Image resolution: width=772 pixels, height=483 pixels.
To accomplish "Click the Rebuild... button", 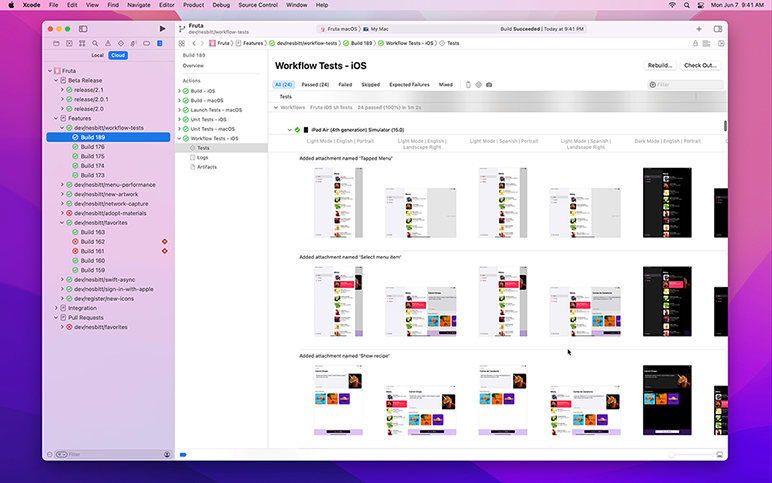I will (659, 65).
